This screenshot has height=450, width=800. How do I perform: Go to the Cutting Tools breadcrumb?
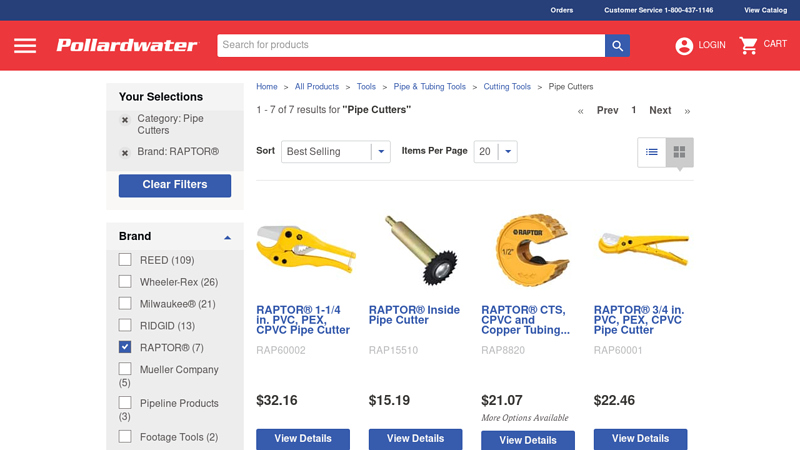[507, 87]
